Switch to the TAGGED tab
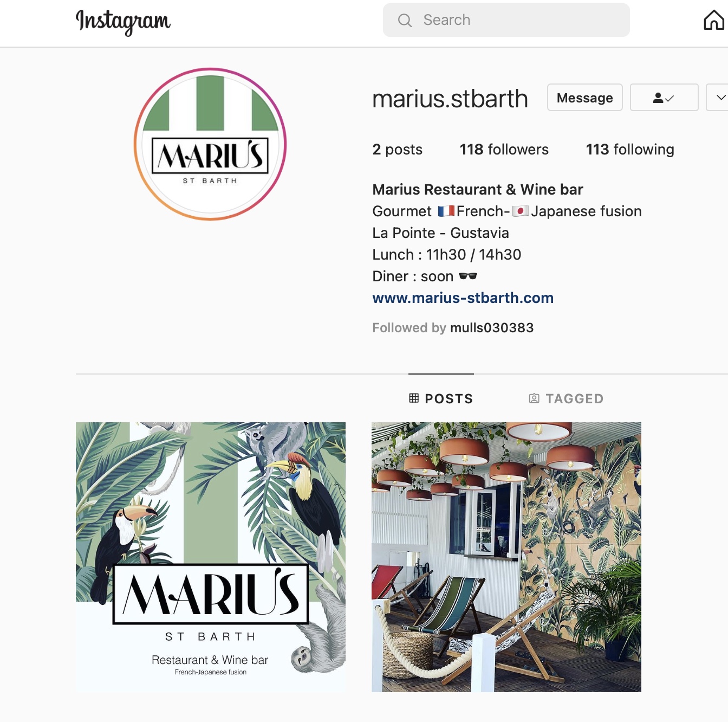 pyautogui.click(x=566, y=398)
